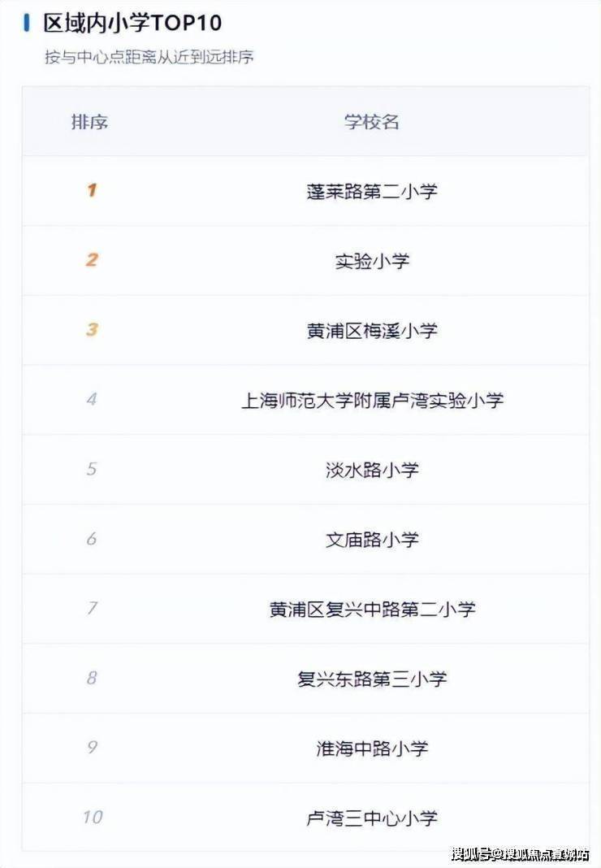This screenshot has height=868, width=601.
Task: Select 淮海中路小学 school name
Action: (372, 749)
